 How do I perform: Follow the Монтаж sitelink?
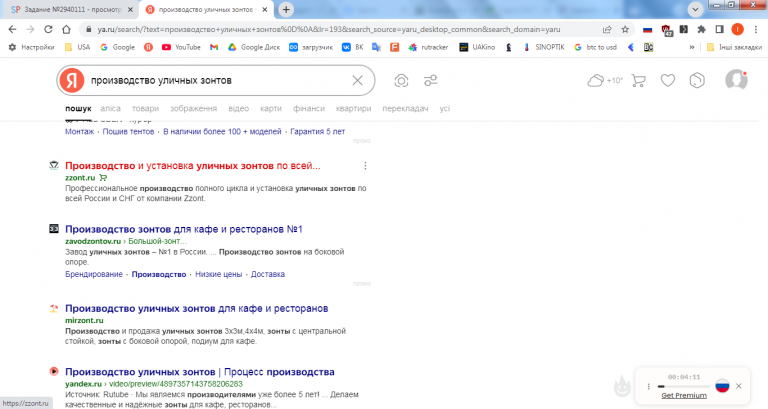79,131
